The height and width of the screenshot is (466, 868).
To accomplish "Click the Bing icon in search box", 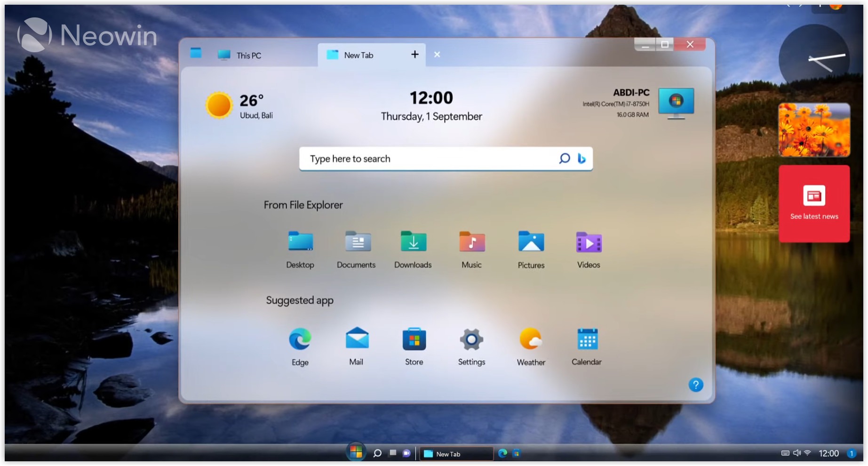I will coord(581,159).
